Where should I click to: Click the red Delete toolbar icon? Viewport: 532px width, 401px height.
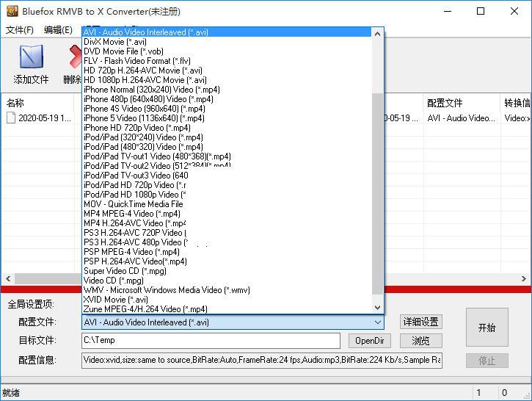coord(76,57)
